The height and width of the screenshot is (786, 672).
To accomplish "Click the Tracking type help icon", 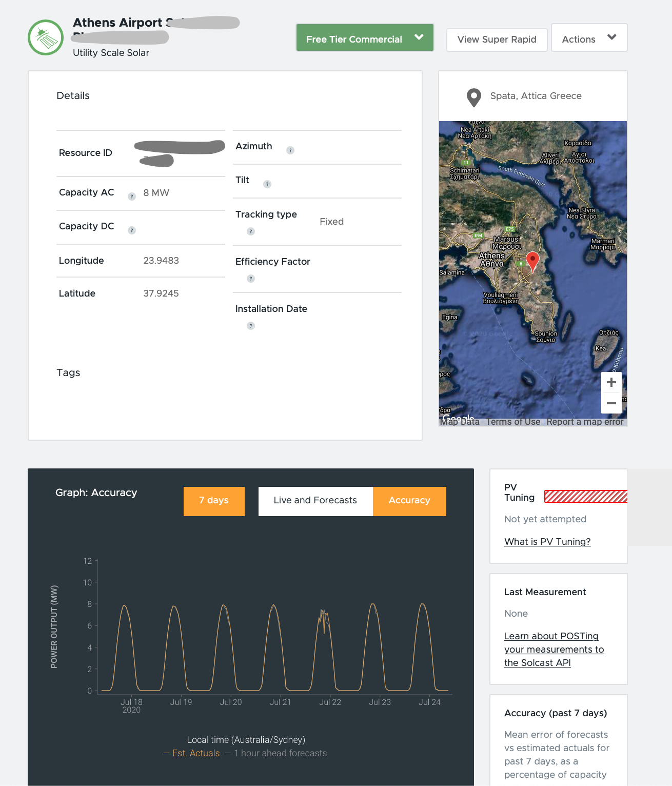I will 251,231.
